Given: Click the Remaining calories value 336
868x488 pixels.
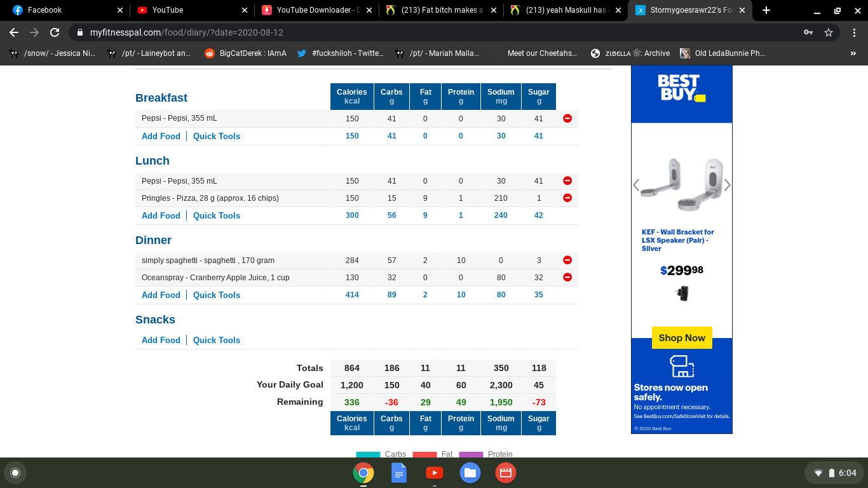Looking at the screenshot, I should coord(352,402).
